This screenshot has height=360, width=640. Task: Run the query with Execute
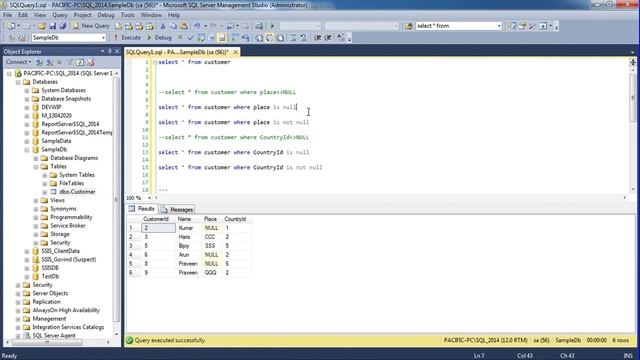(127, 38)
